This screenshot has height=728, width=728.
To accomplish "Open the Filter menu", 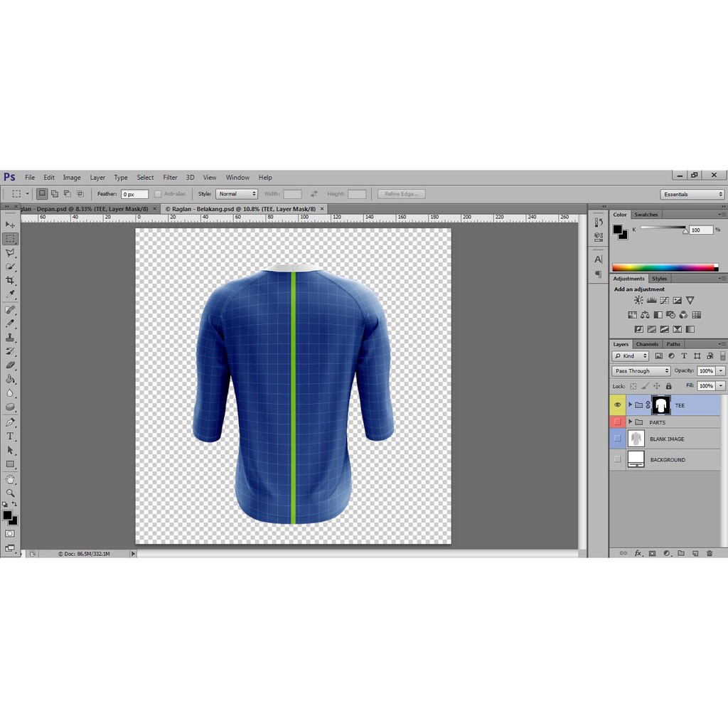I will tap(170, 178).
